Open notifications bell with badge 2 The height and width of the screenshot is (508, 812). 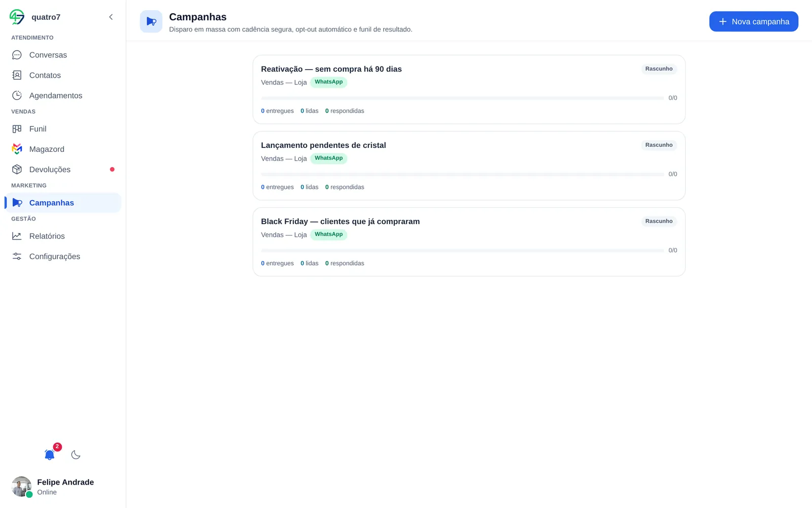coord(50,455)
